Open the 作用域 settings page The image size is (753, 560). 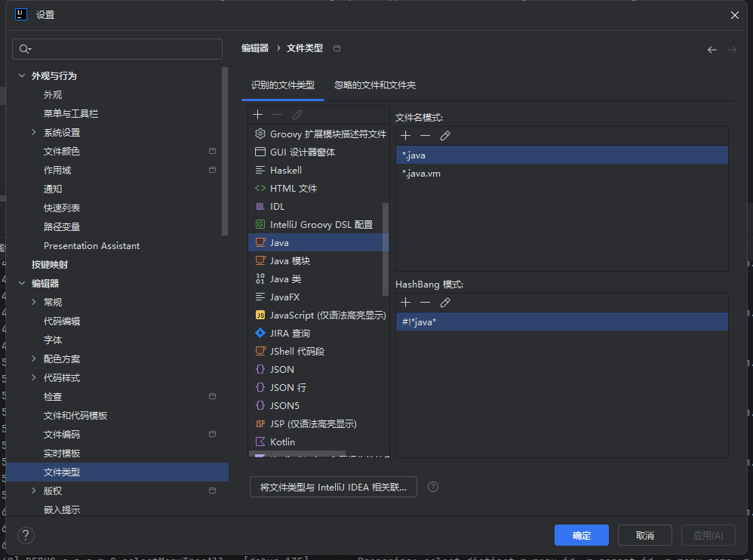pos(57,170)
